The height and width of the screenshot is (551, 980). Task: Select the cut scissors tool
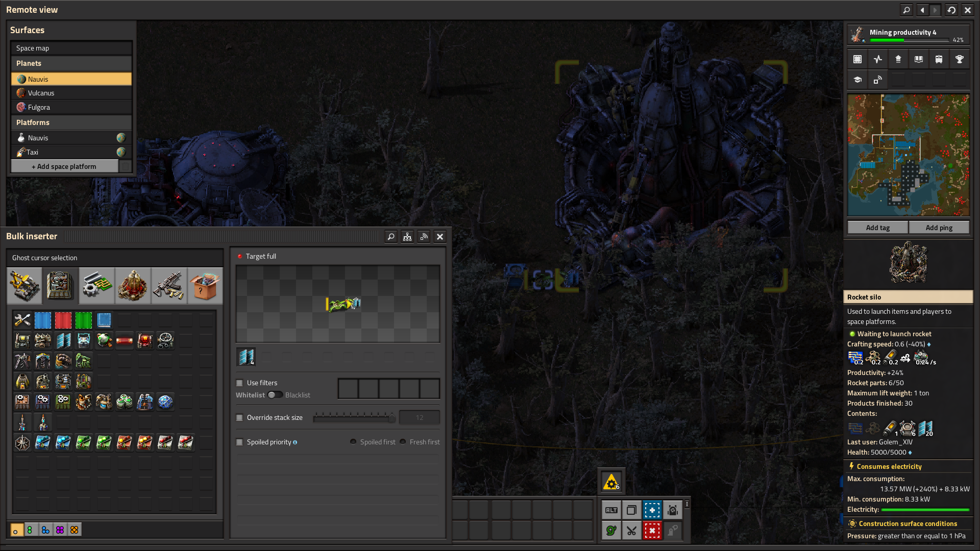[631, 531]
